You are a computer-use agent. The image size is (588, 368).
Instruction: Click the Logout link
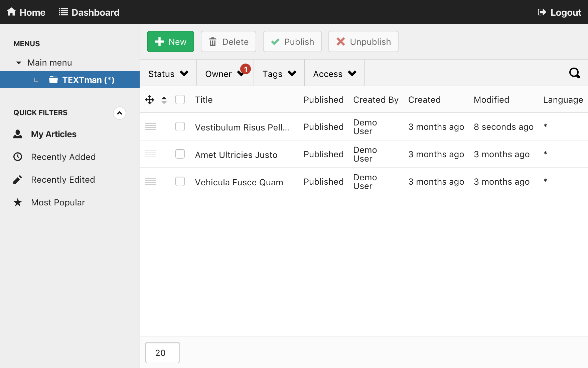(560, 12)
